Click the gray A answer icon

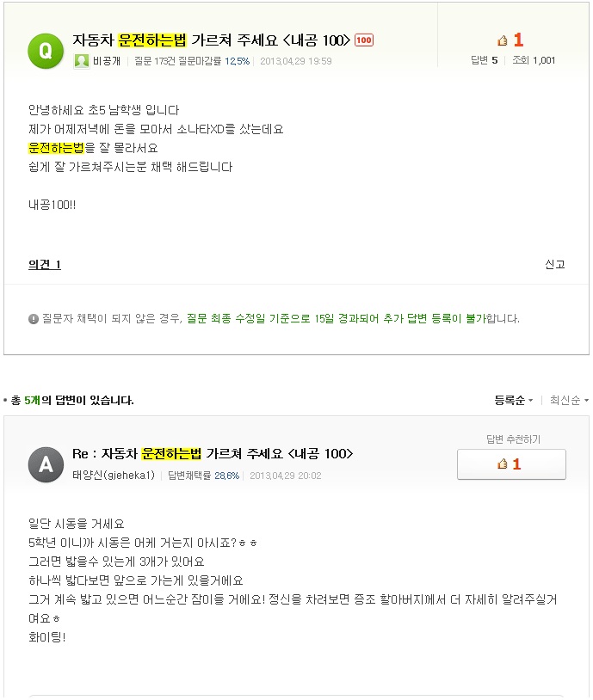coord(46,464)
